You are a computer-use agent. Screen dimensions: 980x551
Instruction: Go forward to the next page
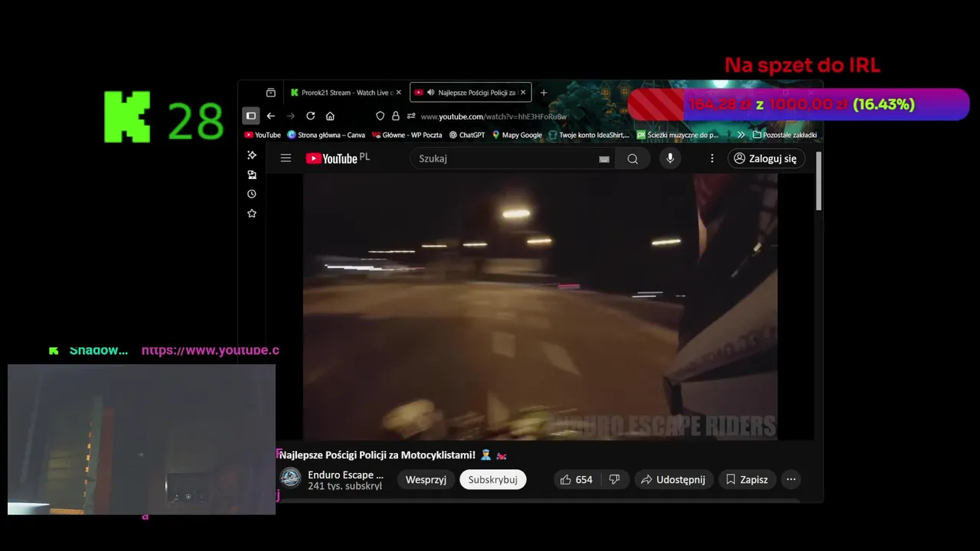pyautogui.click(x=290, y=116)
